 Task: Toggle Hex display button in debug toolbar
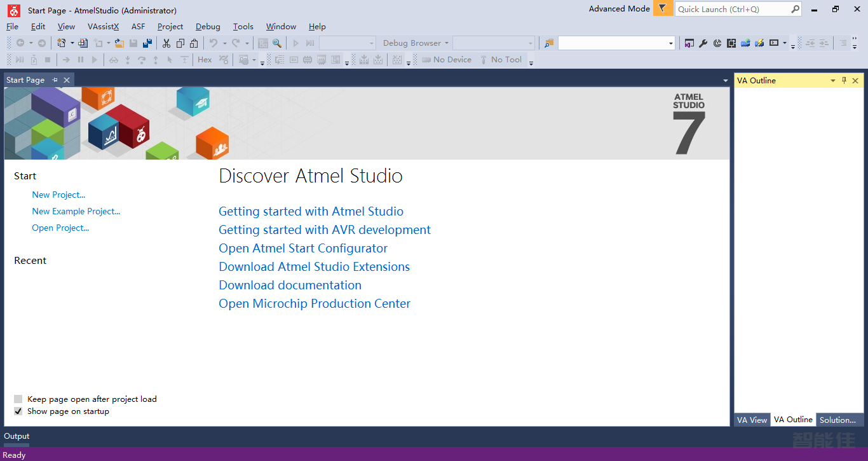[x=205, y=60]
